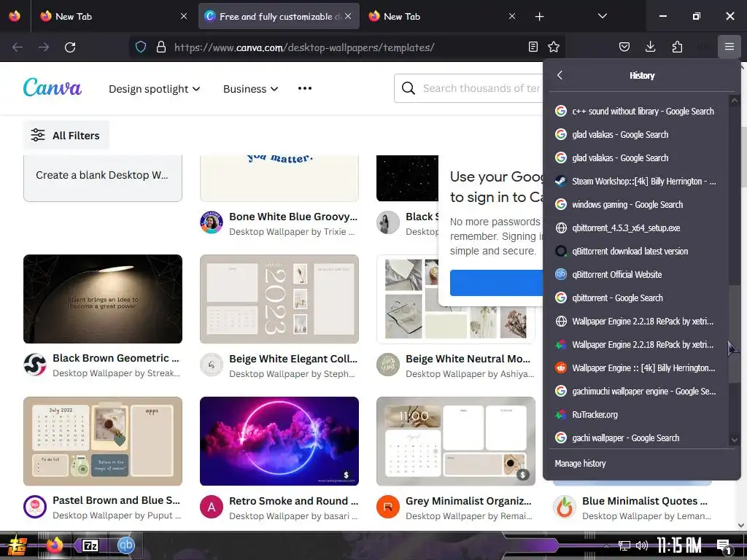
Task: Save page to Pocket icon
Action: point(624,47)
